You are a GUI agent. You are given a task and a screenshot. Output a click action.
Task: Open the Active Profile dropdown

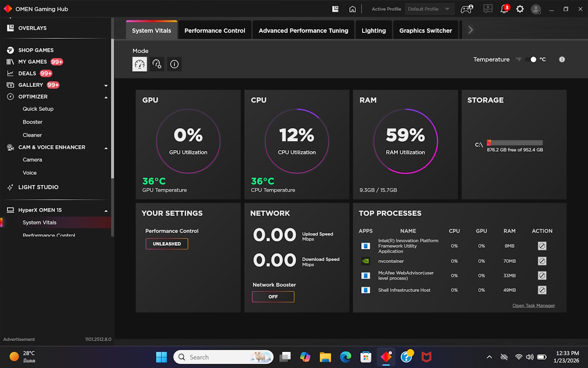click(429, 9)
